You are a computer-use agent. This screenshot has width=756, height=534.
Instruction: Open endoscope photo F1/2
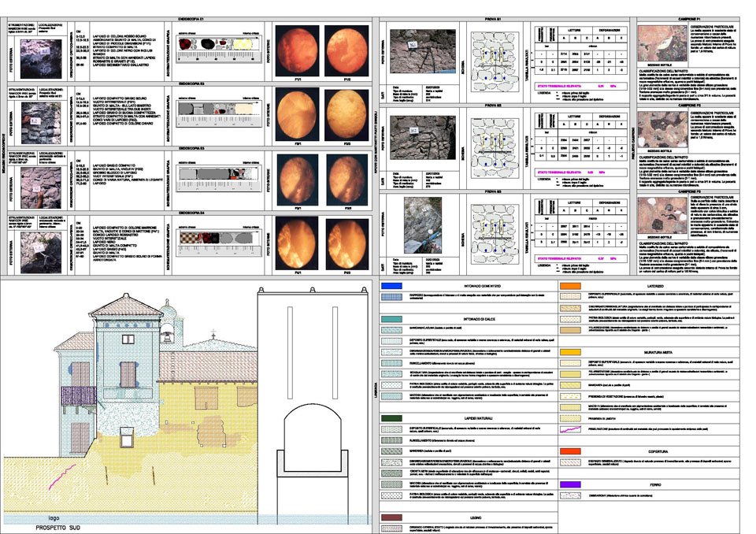tap(346, 50)
